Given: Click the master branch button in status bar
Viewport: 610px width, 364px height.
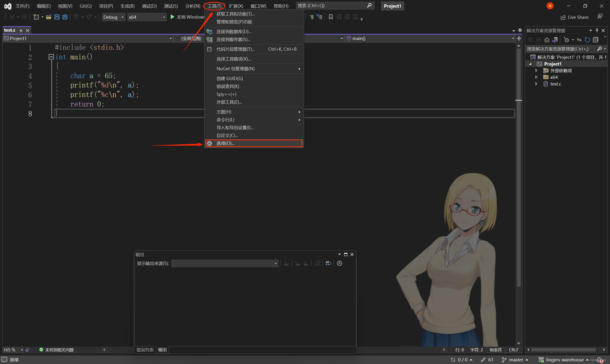Looking at the screenshot, I should point(515,359).
